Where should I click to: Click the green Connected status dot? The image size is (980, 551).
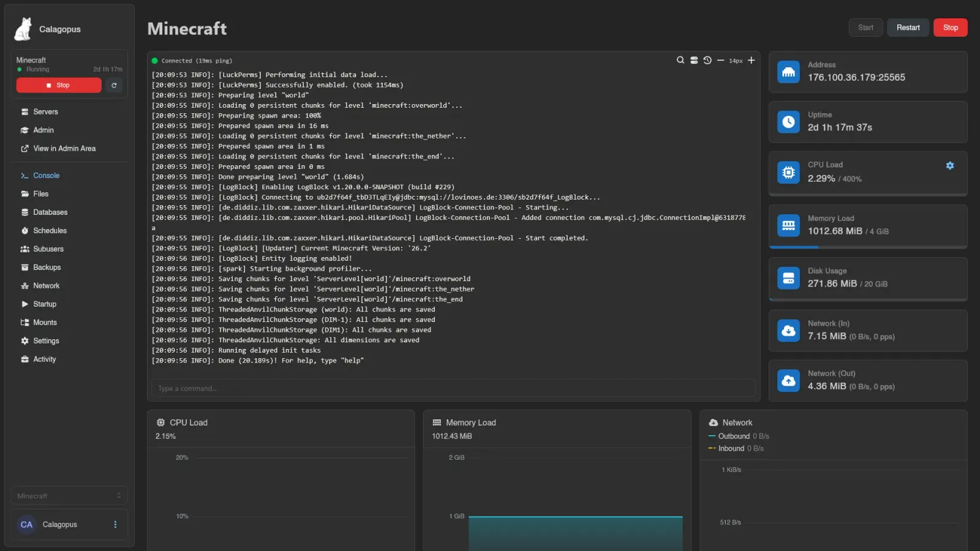(x=155, y=61)
